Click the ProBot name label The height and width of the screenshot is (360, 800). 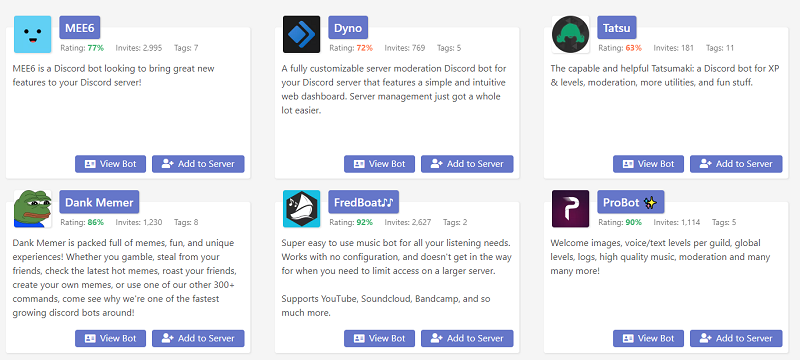631,202
